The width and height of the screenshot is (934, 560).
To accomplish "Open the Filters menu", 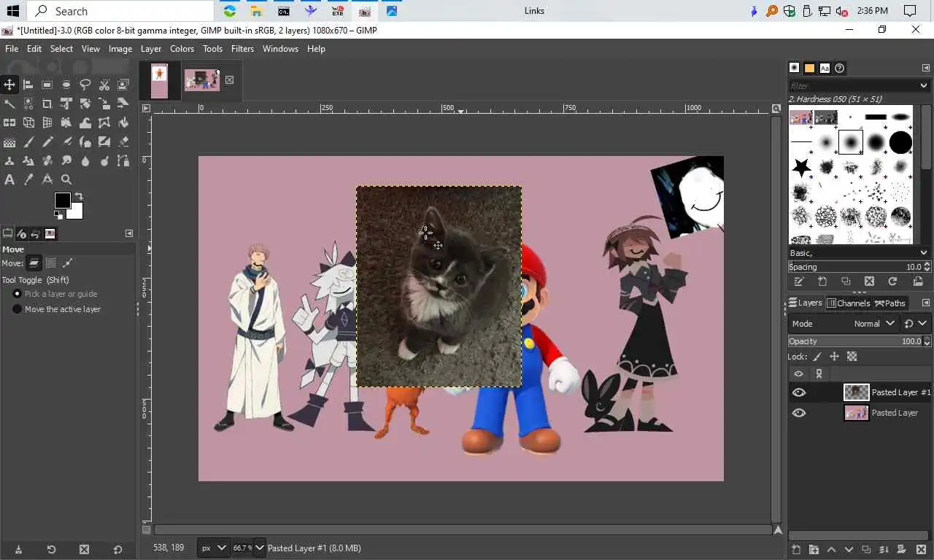I will (x=242, y=49).
